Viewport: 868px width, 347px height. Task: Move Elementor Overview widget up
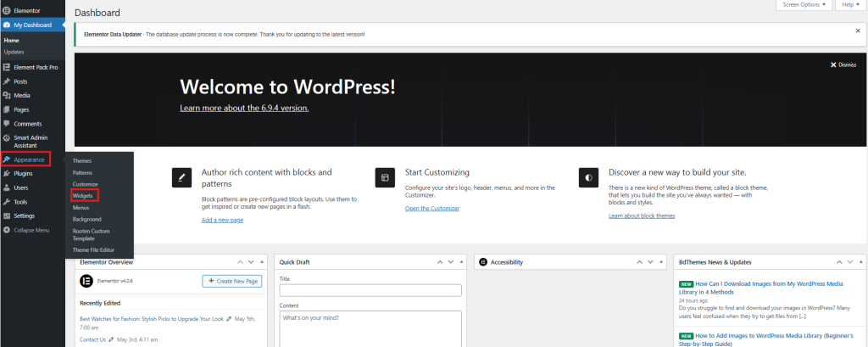(x=240, y=262)
